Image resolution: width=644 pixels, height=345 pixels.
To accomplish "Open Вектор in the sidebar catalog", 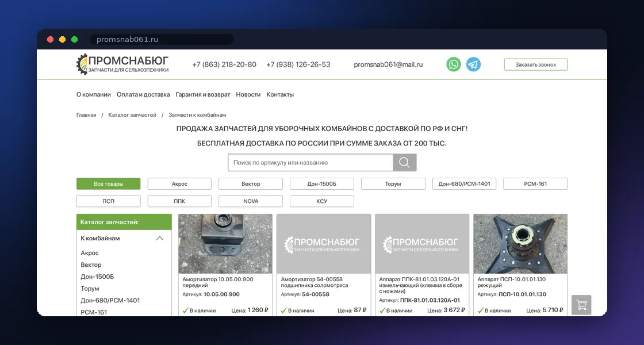I will pyautogui.click(x=91, y=265).
